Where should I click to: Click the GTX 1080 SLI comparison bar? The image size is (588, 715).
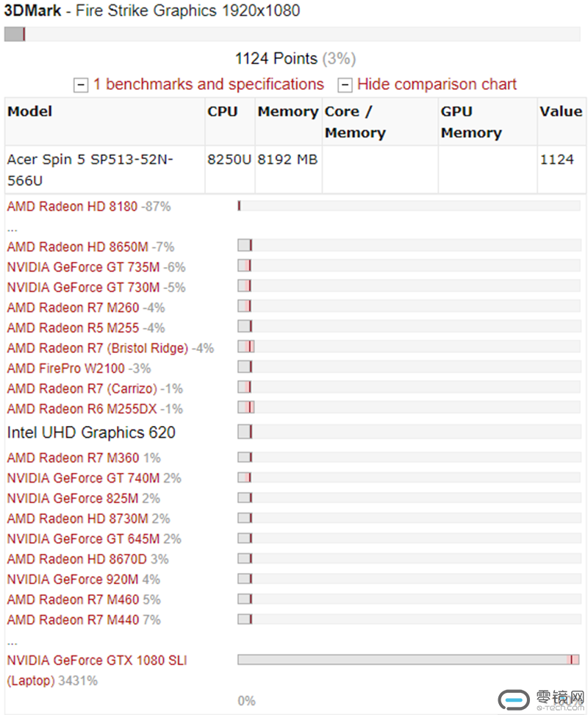[409, 660]
